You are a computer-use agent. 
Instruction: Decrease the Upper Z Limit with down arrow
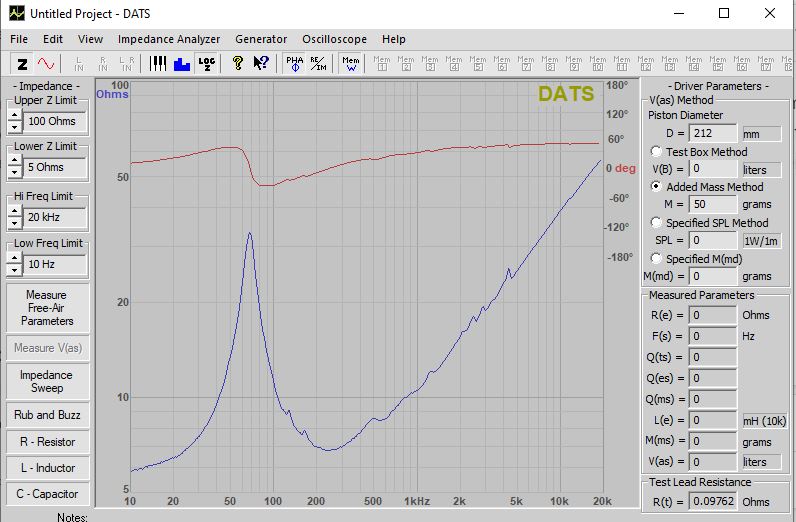tap(15, 127)
